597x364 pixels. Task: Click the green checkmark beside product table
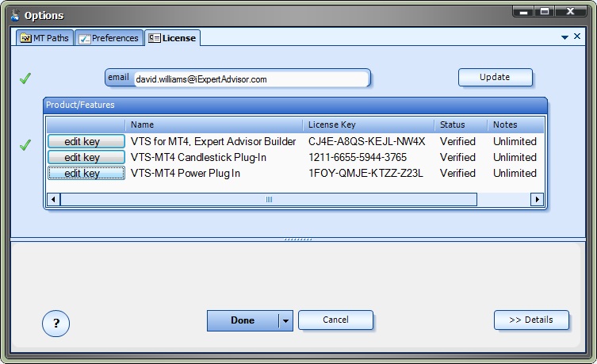(25, 144)
